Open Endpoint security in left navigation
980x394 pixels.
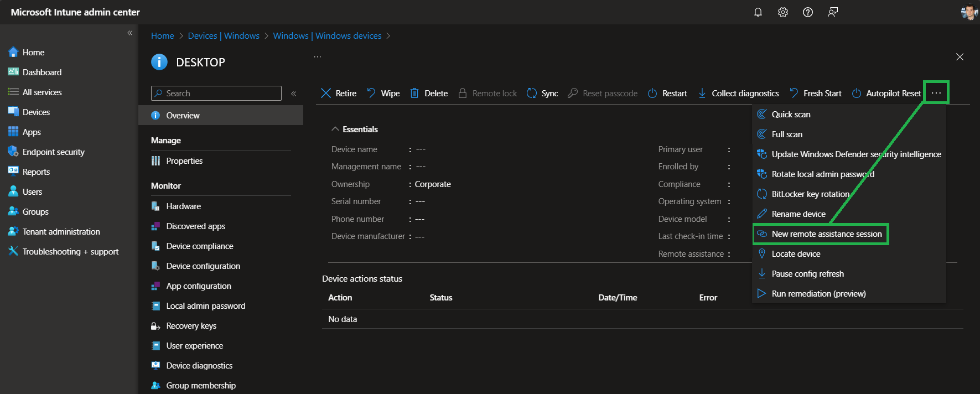53,152
